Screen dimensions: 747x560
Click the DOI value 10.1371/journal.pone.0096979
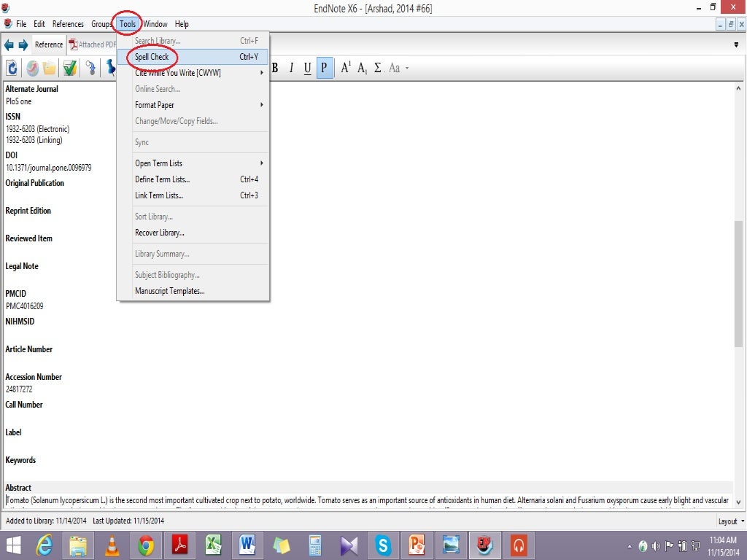click(49, 168)
